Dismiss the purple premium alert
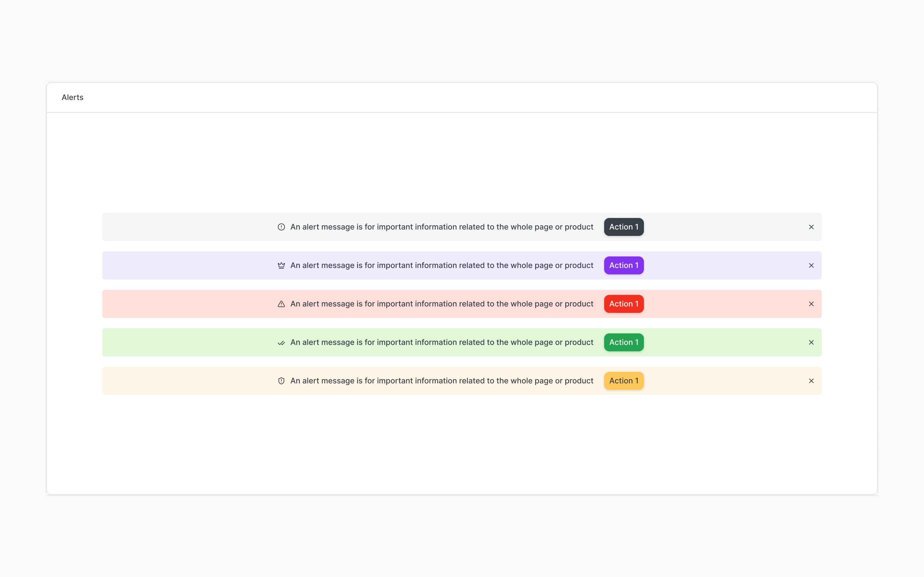The image size is (924, 577). pos(811,265)
